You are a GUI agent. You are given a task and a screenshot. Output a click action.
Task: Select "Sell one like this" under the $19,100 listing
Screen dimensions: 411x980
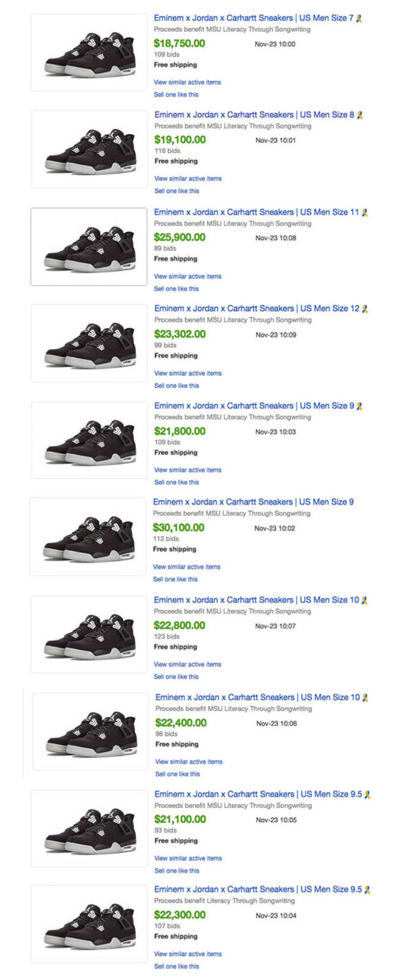(176, 191)
